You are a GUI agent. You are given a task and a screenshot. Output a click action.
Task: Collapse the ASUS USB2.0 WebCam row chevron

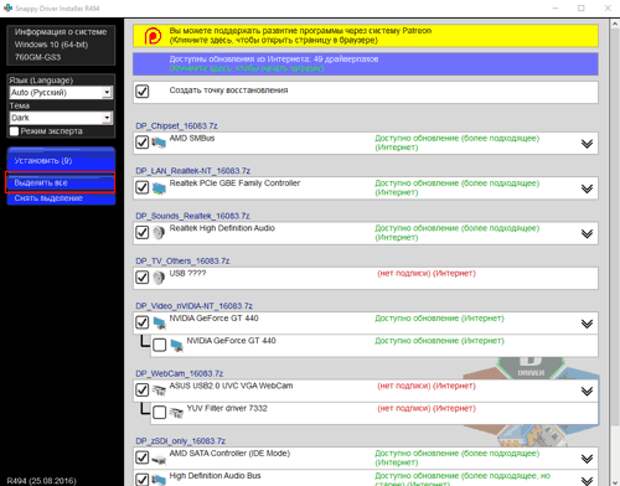tap(587, 391)
